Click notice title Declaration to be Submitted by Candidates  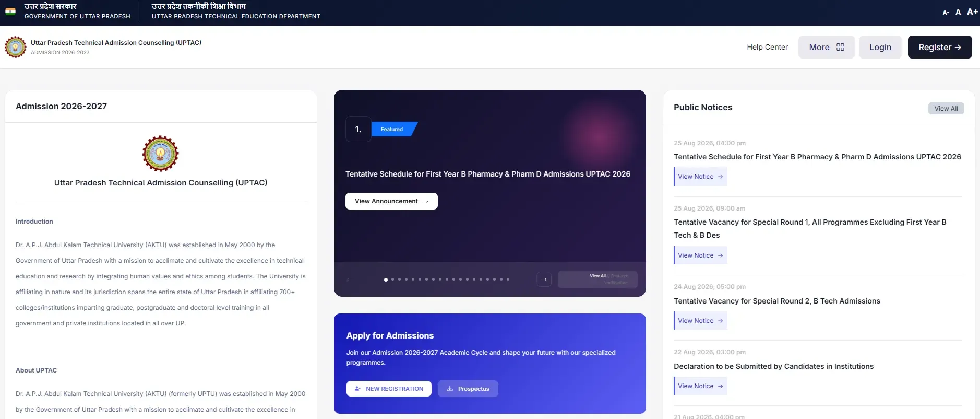pos(773,366)
